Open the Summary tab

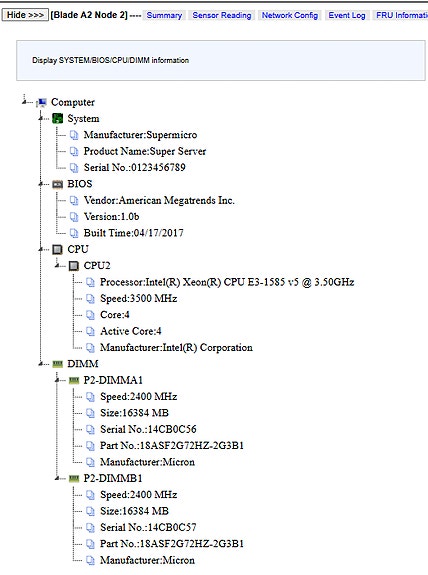[x=164, y=15]
